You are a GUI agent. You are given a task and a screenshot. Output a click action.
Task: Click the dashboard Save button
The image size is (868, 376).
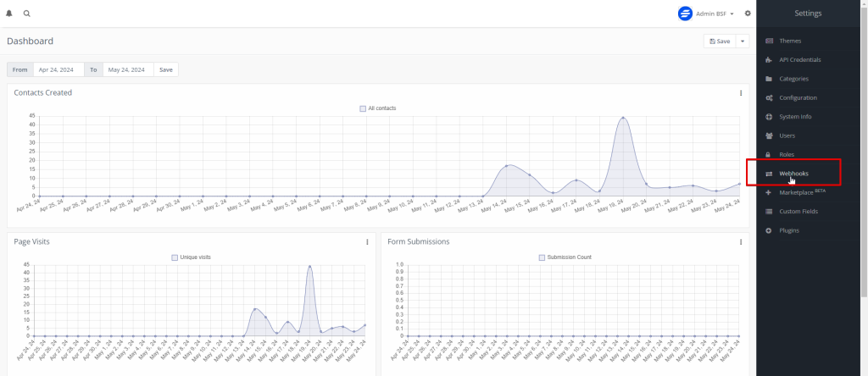(x=719, y=41)
